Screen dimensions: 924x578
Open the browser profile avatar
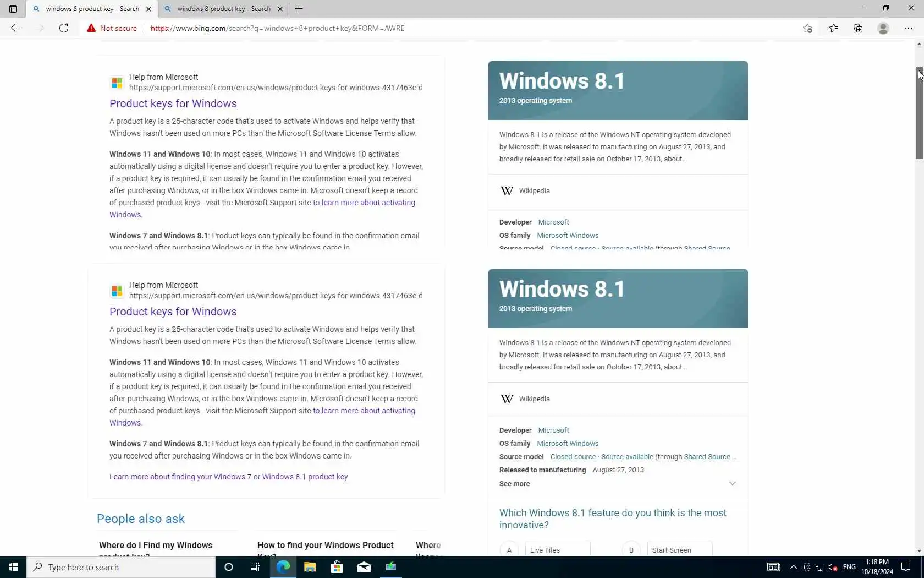point(883,28)
